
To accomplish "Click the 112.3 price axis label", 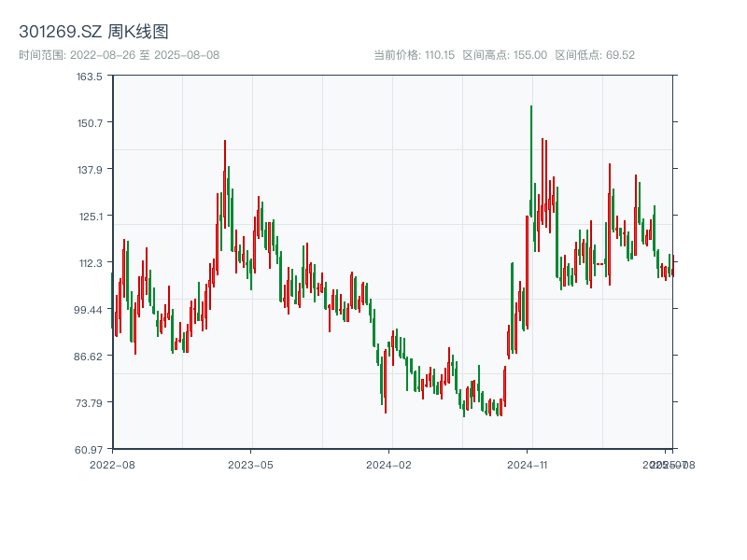I will pyautogui.click(x=91, y=263).
